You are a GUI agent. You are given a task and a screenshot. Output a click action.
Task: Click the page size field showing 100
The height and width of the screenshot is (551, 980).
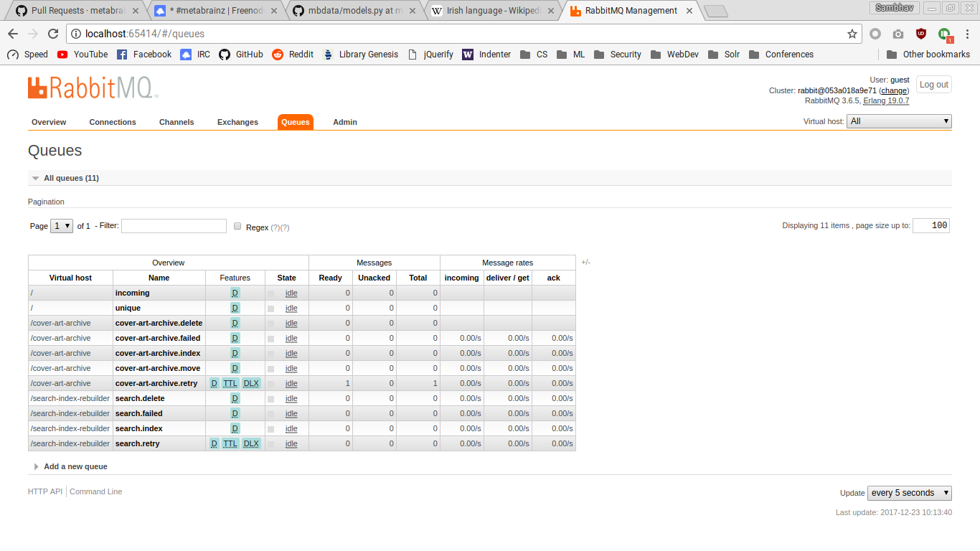point(931,225)
